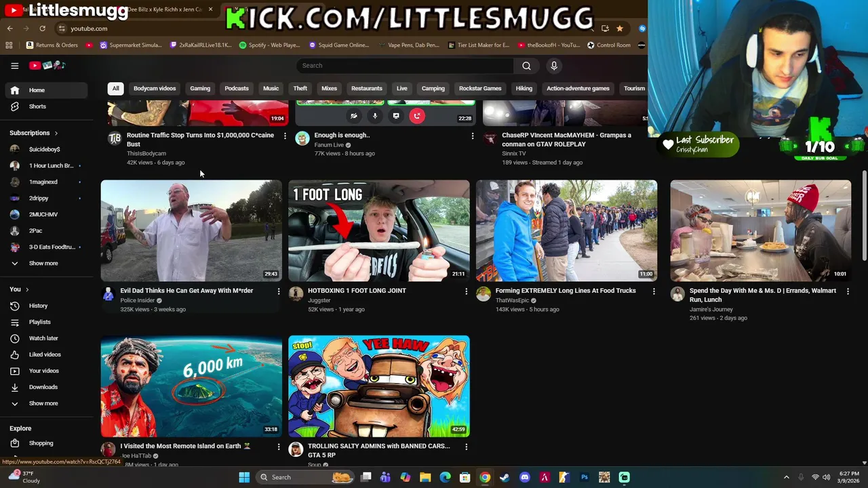Open Chrome apps grid in bookmarks bar
The image size is (868, 488).
[9, 45]
